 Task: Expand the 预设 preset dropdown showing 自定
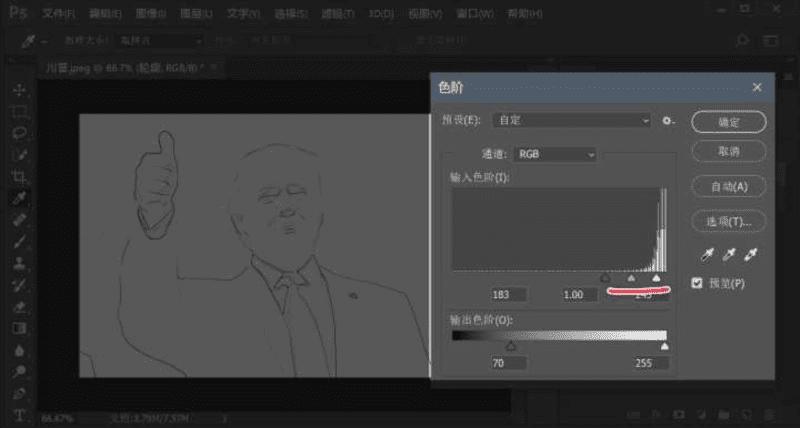(x=572, y=120)
